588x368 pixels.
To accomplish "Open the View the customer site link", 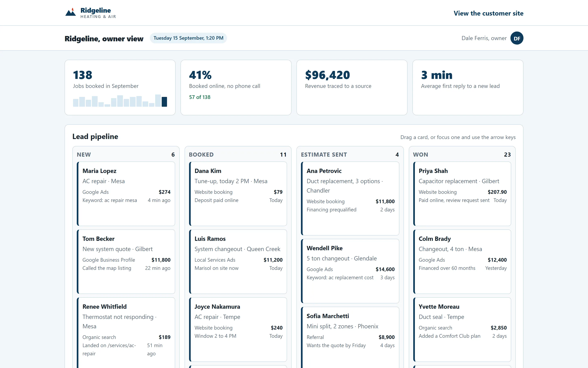I will pos(488,13).
